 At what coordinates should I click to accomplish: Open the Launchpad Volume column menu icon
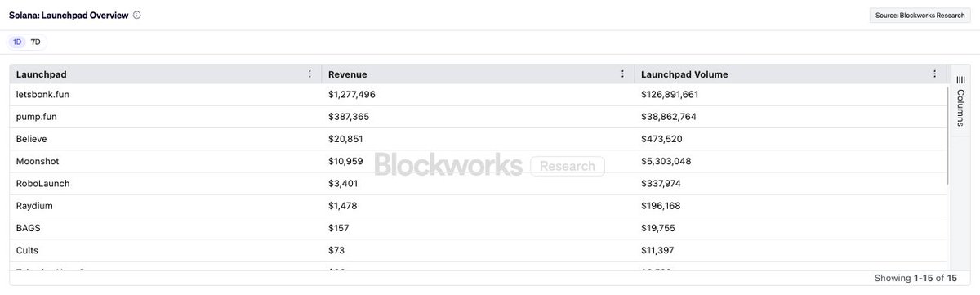(935, 74)
